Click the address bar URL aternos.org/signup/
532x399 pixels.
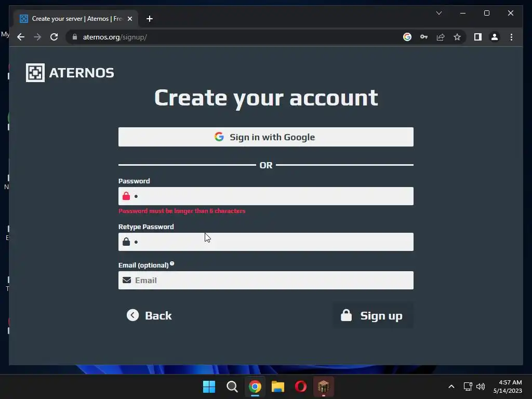click(x=115, y=37)
